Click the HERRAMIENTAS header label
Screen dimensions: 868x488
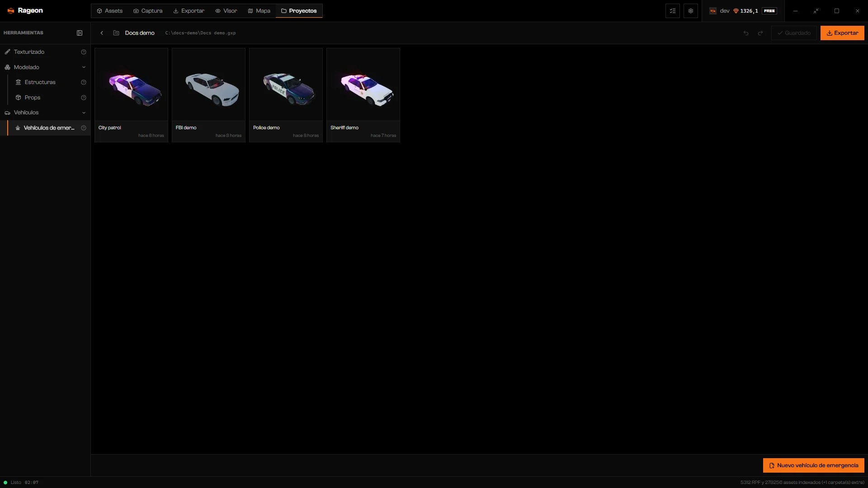click(x=24, y=33)
